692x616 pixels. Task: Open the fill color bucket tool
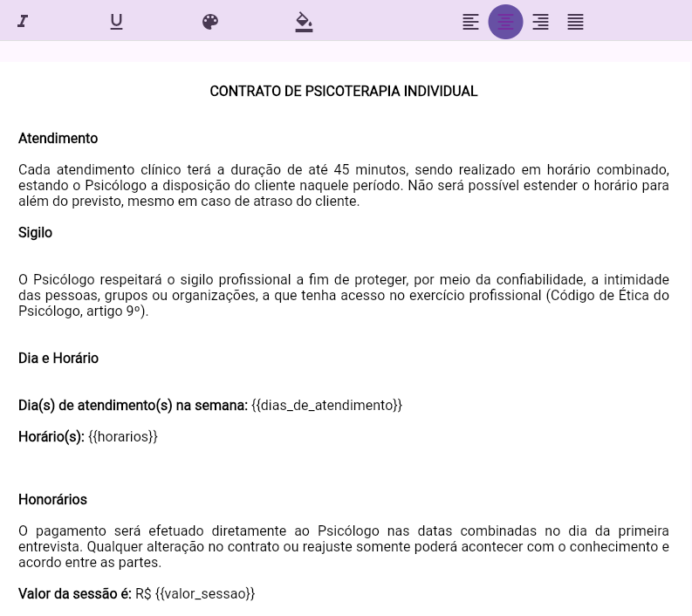point(304,22)
